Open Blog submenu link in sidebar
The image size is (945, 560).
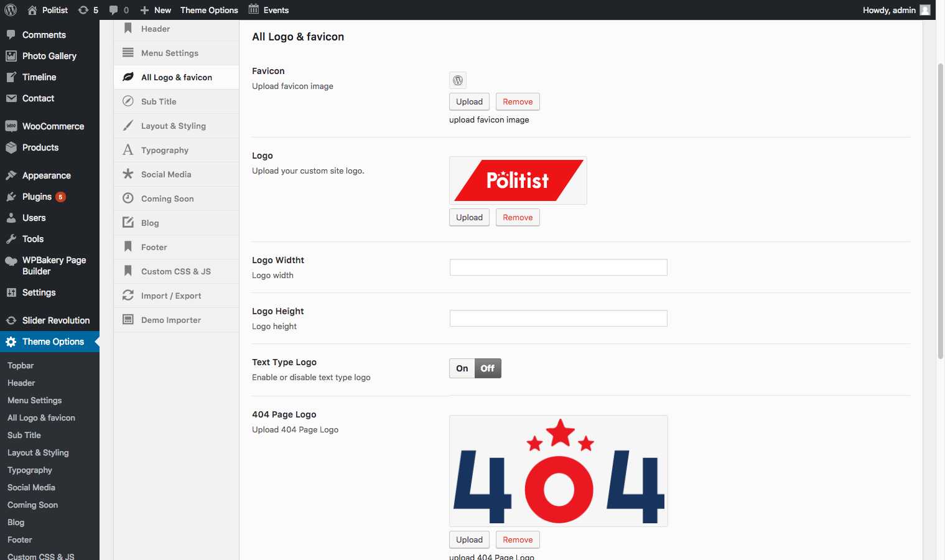(x=16, y=522)
